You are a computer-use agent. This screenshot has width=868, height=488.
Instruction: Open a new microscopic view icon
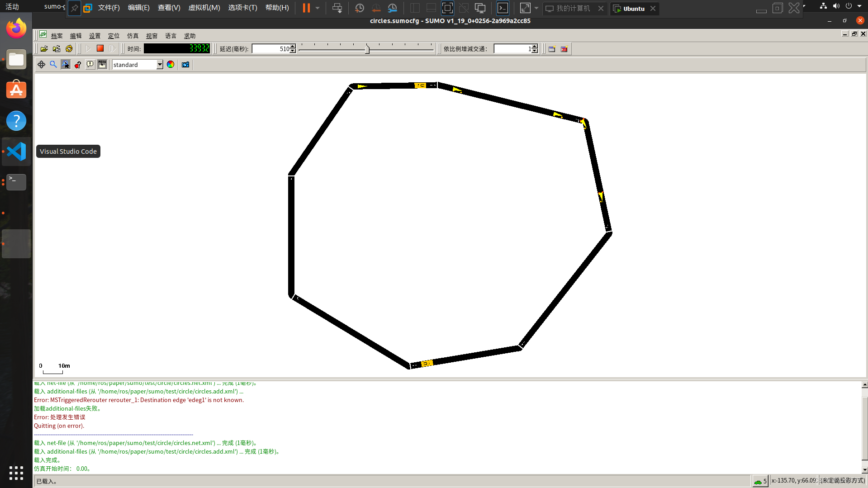[x=552, y=49]
